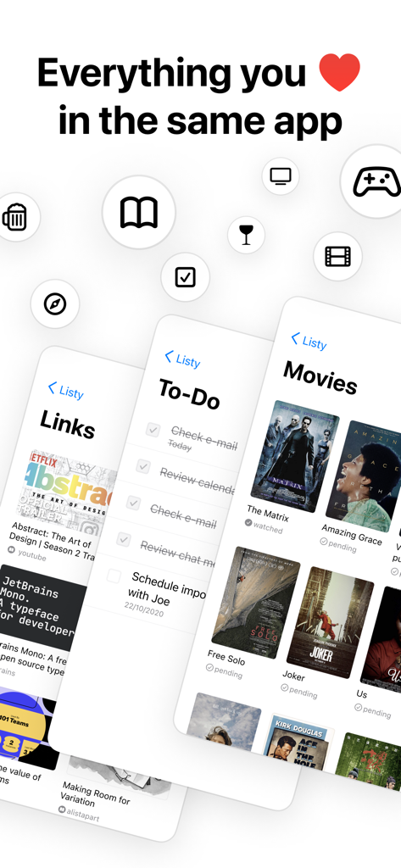Viewport: 401px width, 868px height.
Task: Tap the beer mug icon bubble
Action: pos(14,217)
